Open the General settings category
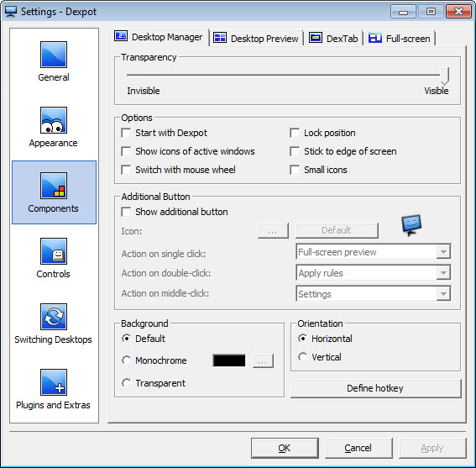 54,61
